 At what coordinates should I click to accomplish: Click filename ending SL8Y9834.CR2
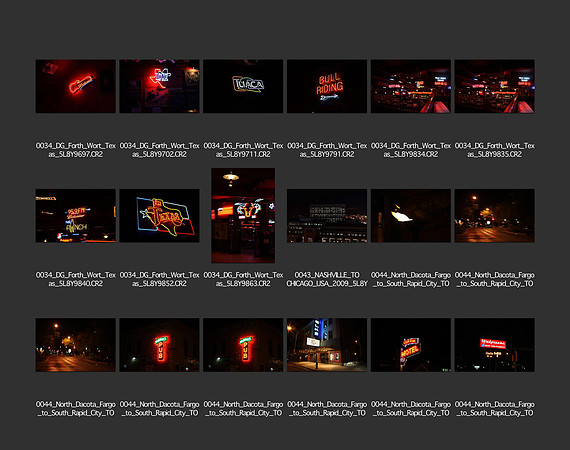411,150
